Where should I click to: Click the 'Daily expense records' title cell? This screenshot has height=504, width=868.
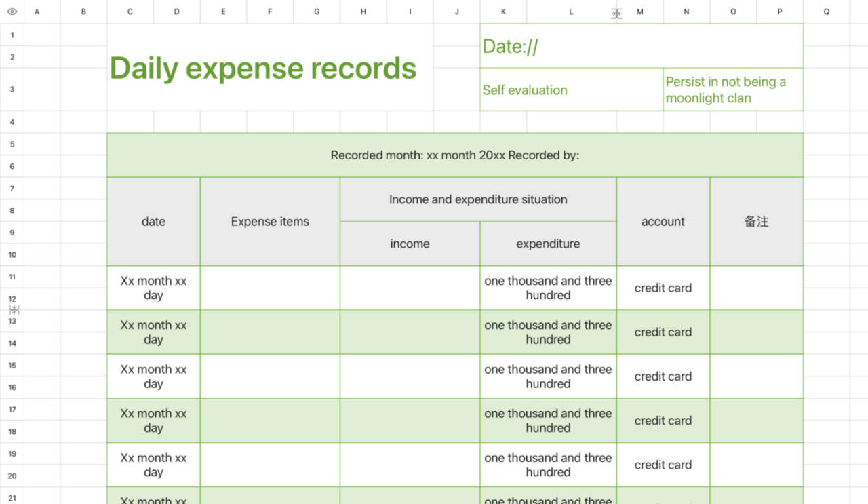270,68
